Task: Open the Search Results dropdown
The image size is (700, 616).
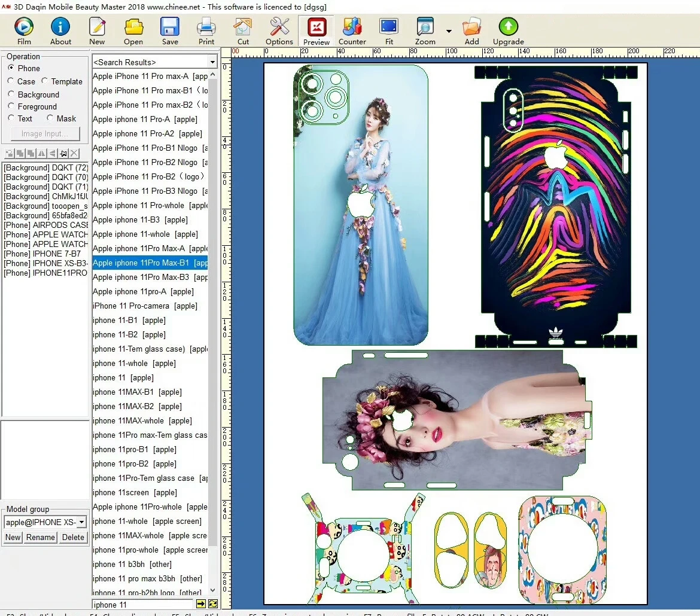Action: point(212,62)
